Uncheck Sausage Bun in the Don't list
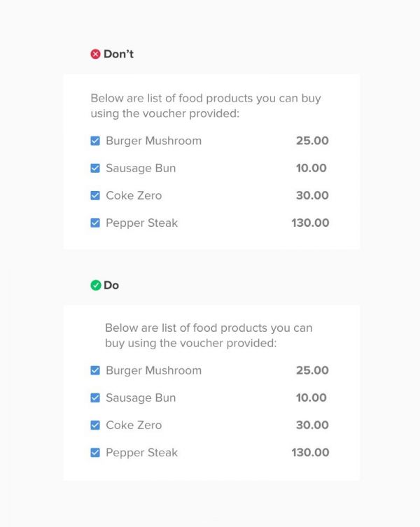This screenshot has height=527, width=420. 95,168
